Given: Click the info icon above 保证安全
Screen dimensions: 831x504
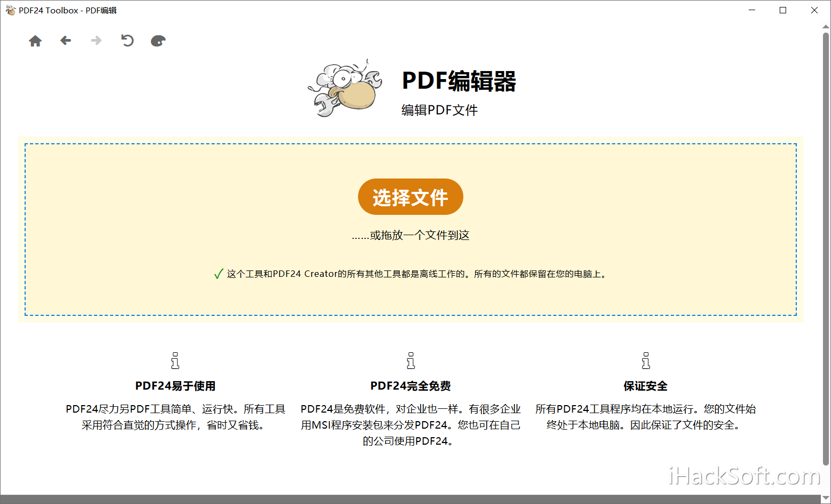Looking at the screenshot, I should pyautogui.click(x=646, y=361).
